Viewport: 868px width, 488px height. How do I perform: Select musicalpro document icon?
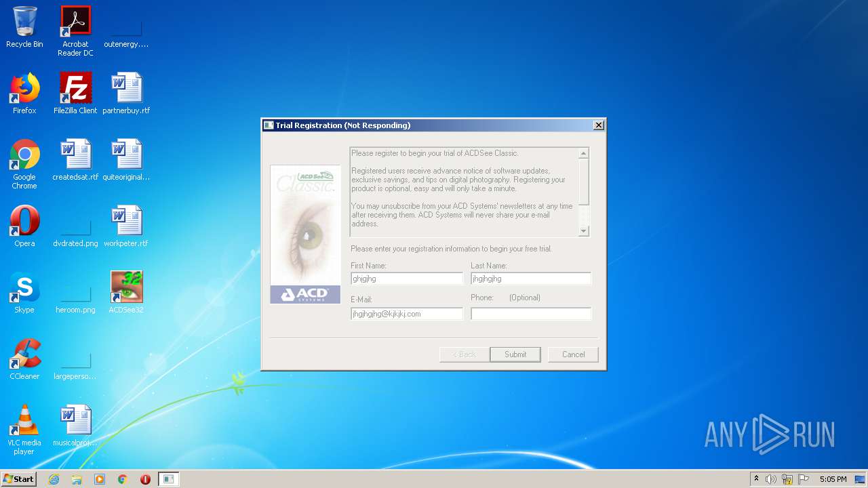[x=75, y=426]
